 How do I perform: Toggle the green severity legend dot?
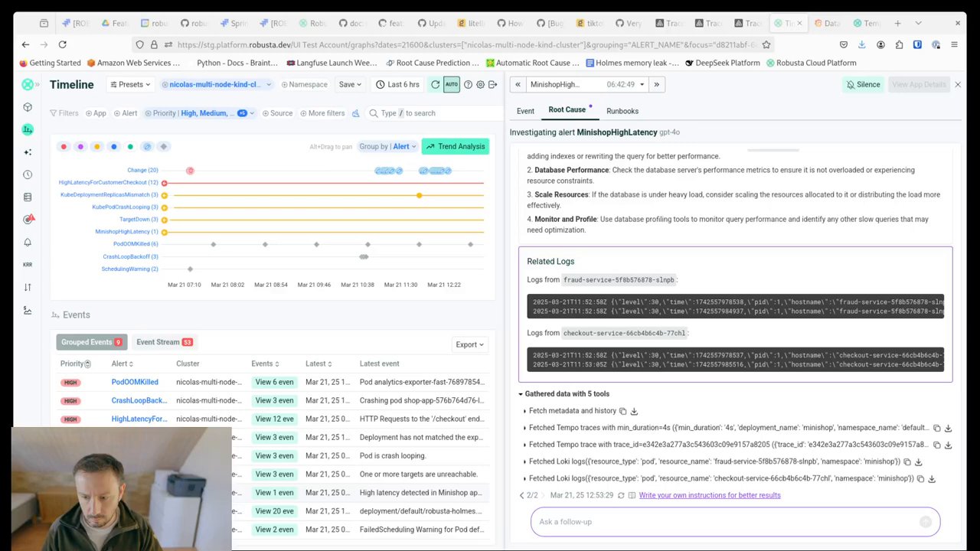click(130, 146)
